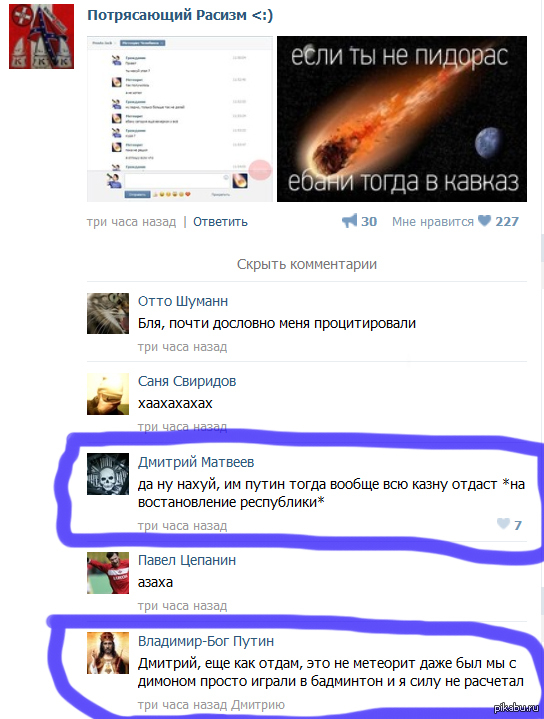
Task: Like Дмитрий Матвеев's comment heart icon
Action: point(503,524)
